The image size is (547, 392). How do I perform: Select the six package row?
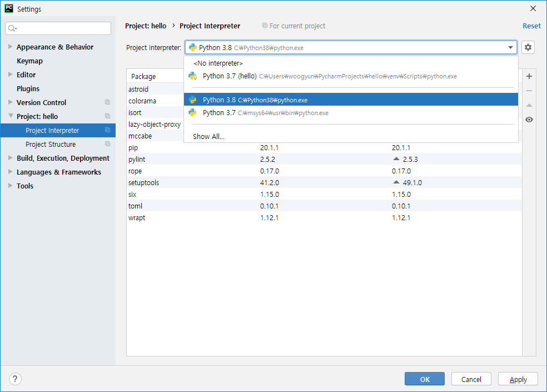tap(325, 195)
